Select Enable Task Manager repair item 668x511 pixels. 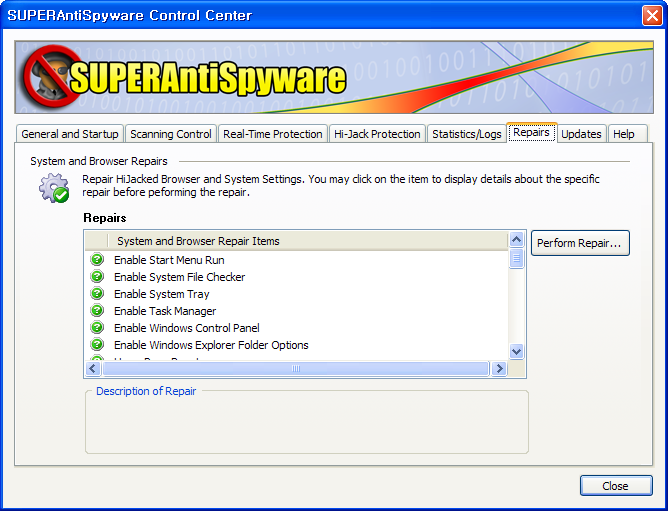pyautogui.click(x=165, y=311)
